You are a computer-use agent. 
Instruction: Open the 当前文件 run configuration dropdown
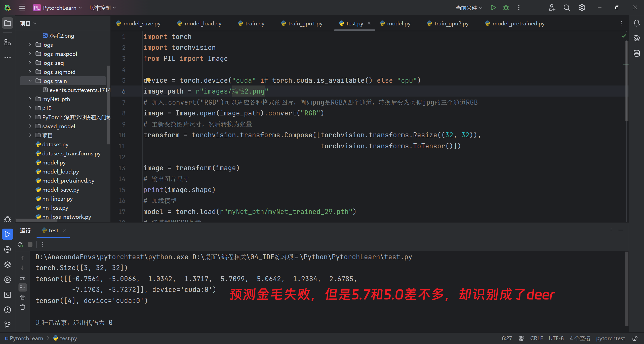click(x=469, y=8)
